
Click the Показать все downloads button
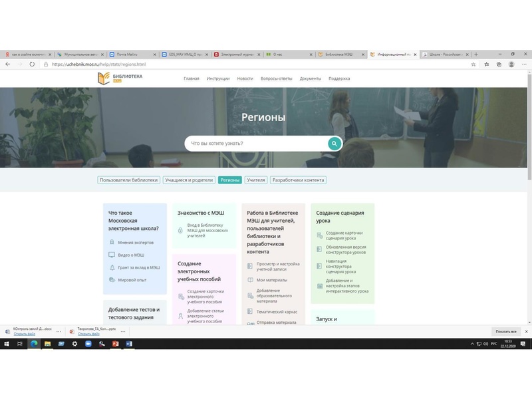506,331
